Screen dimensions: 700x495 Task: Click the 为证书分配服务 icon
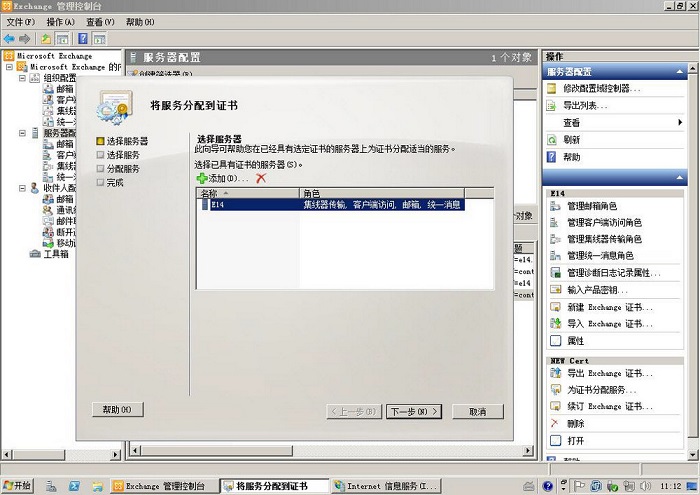point(555,390)
